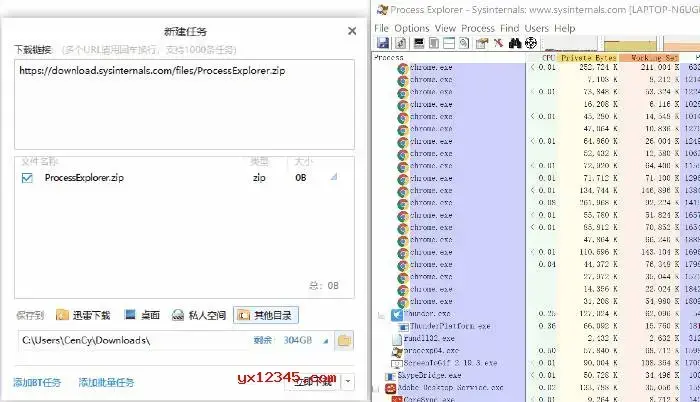
Task: Open the dropdown arrow next to 立即下载
Action: click(x=348, y=382)
